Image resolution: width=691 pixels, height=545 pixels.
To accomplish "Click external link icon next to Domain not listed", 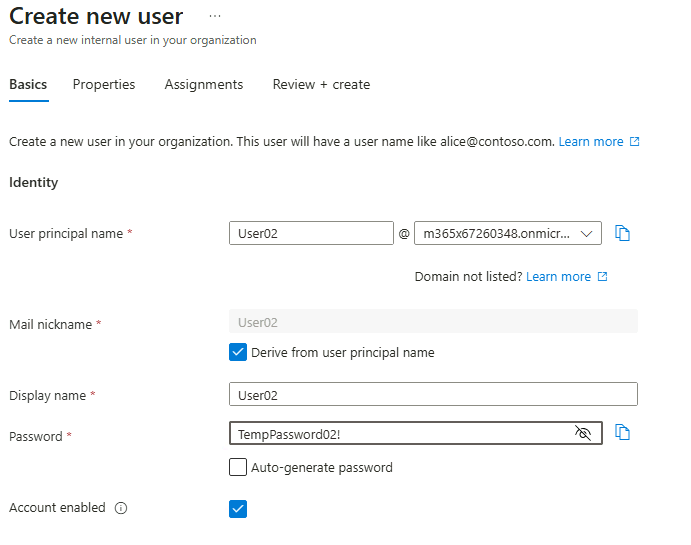I will click(602, 277).
